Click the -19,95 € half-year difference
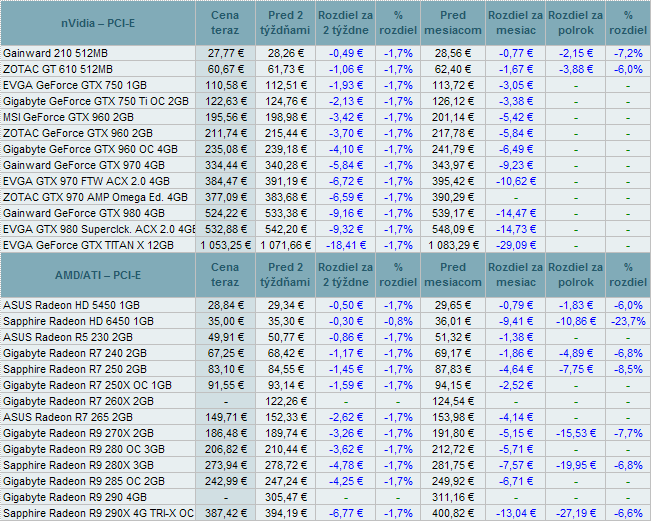Screen dimensions: 651x521 coord(576,465)
